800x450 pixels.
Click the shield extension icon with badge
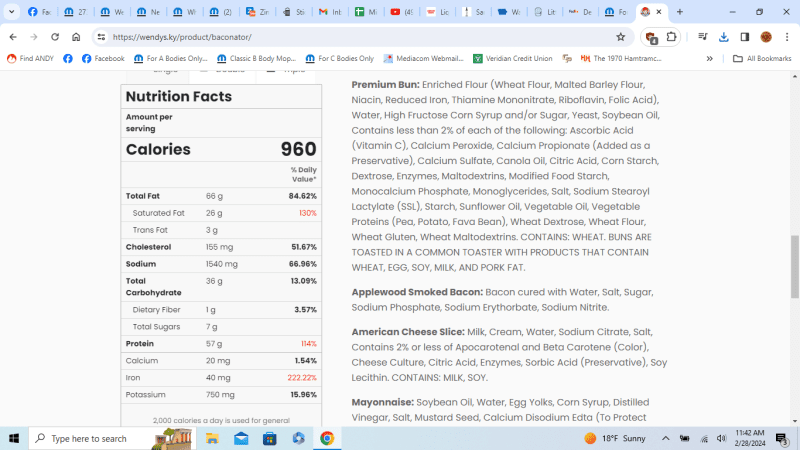coord(650,37)
